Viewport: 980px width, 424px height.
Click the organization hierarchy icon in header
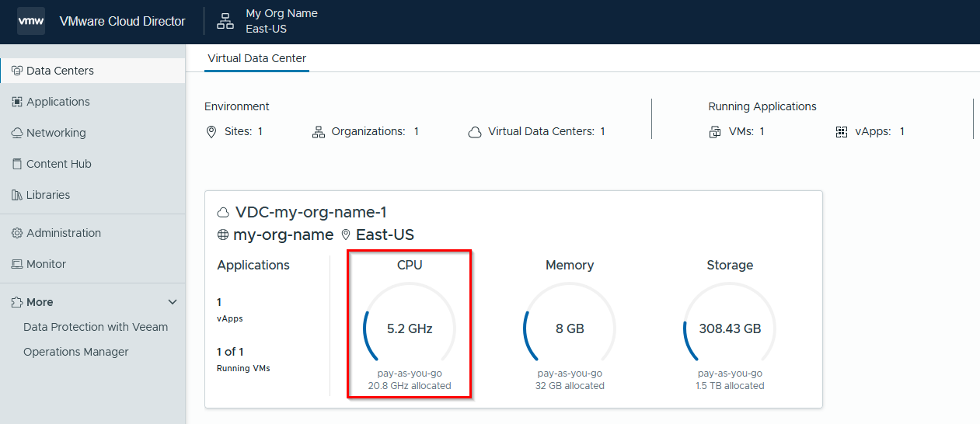(225, 22)
